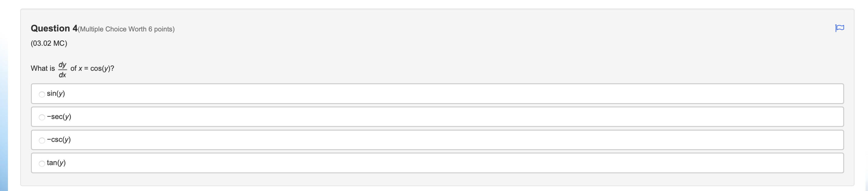Click the -sec(y) answer row
The width and height of the screenshot is (868, 191).
236,117
